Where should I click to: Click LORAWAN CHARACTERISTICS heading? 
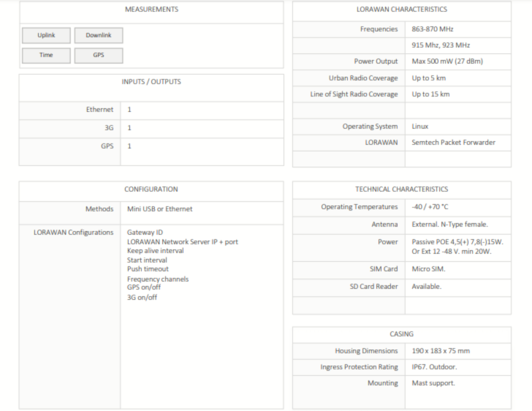(402, 10)
